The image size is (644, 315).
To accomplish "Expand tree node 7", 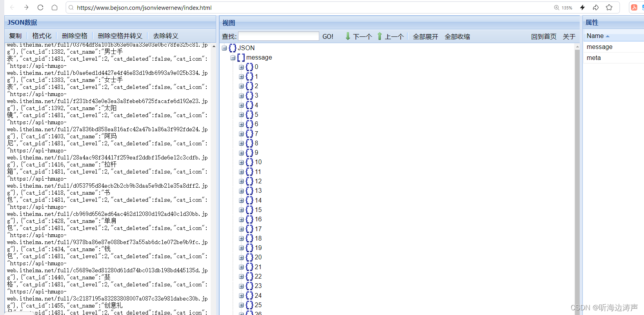I will click(241, 134).
